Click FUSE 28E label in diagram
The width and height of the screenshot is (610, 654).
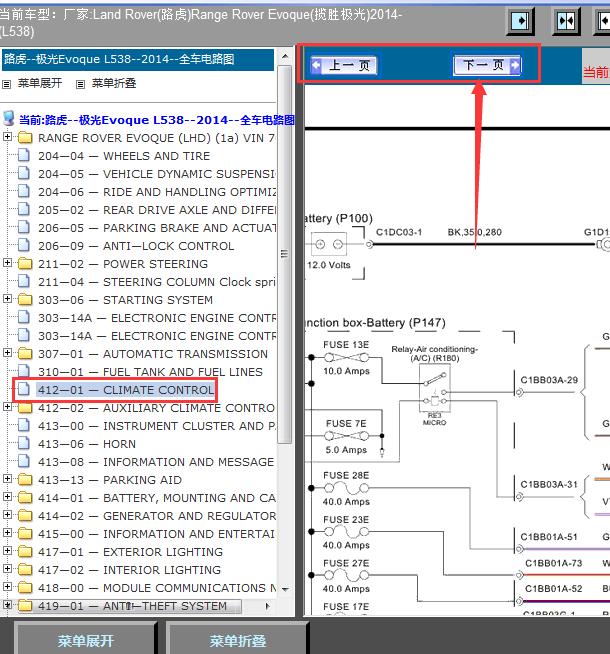point(346,475)
